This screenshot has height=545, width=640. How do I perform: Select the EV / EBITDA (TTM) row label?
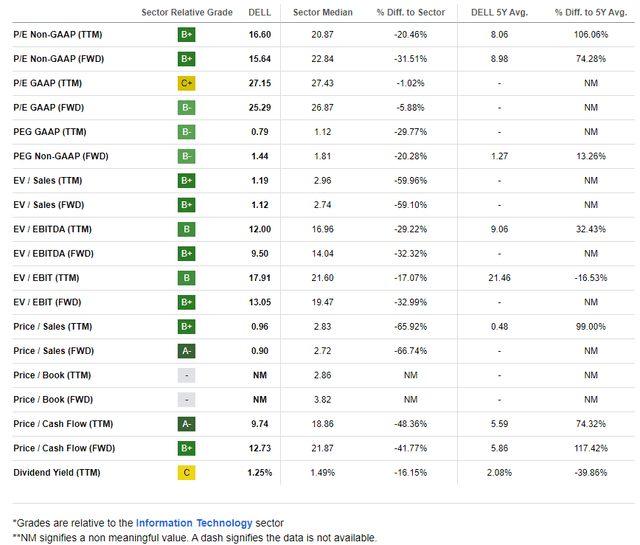pos(52,229)
